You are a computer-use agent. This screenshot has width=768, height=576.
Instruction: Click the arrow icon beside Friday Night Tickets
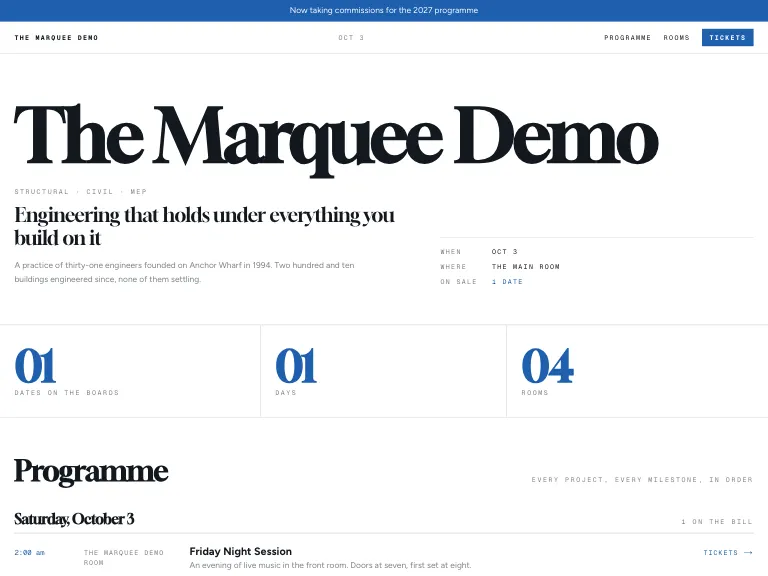coord(748,552)
